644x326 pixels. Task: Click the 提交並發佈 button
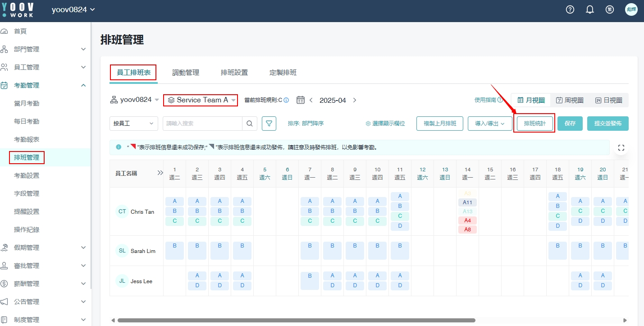click(x=607, y=124)
